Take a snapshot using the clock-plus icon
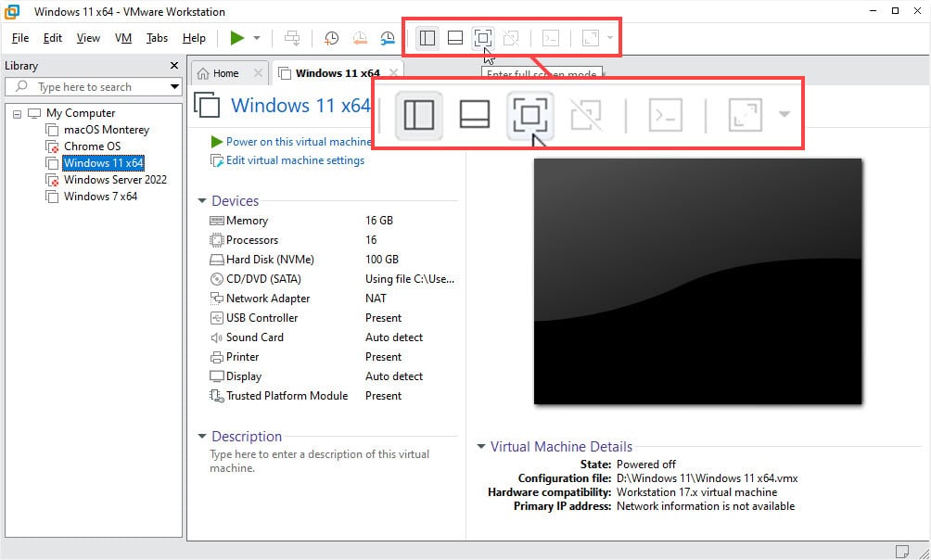931x560 pixels. (331, 38)
